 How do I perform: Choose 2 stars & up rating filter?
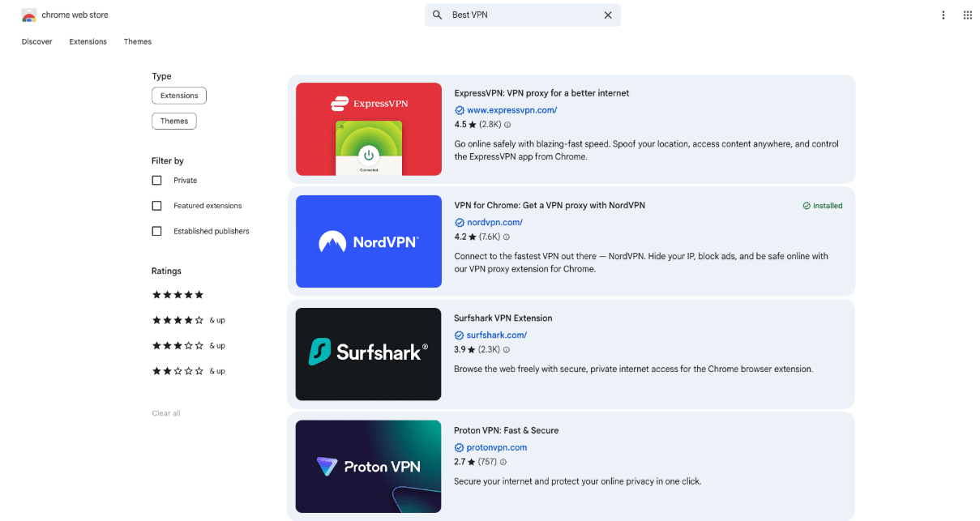point(188,371)
